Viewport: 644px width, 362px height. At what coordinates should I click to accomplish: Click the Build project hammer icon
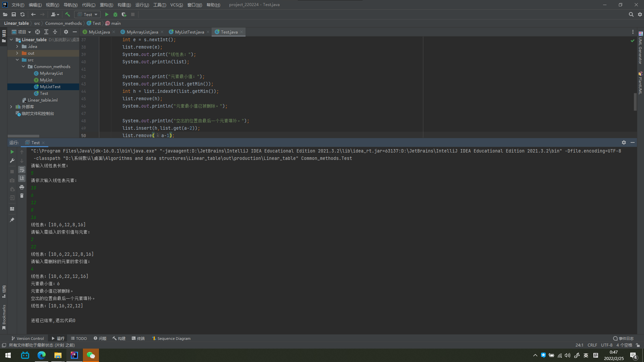tap(67, 14)
